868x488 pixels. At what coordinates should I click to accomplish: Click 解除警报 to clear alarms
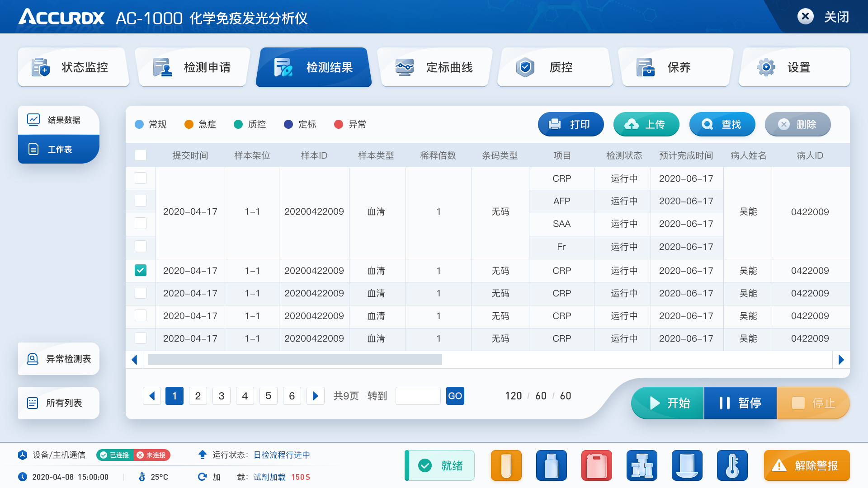pyautogui.click(x=807, y=465)
